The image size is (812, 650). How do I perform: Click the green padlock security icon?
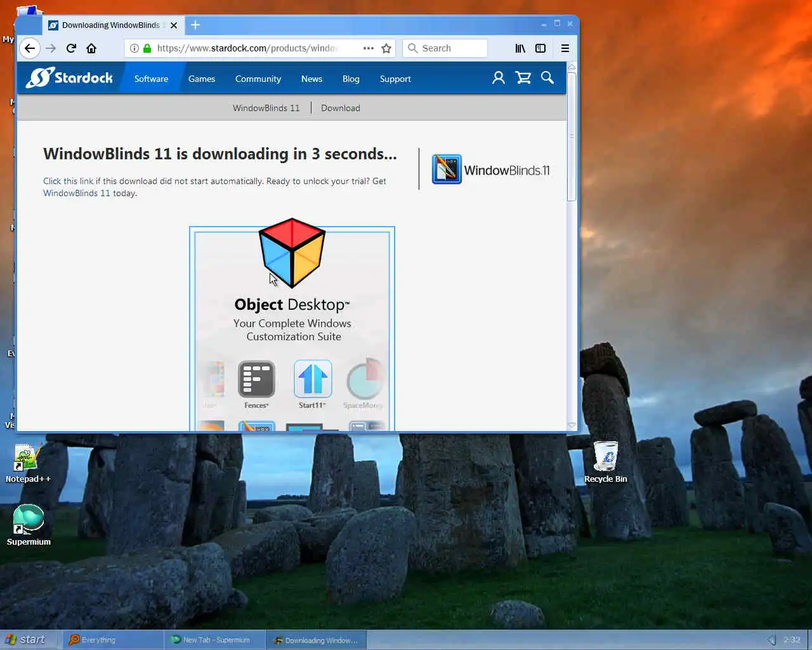tap(147, 48)
